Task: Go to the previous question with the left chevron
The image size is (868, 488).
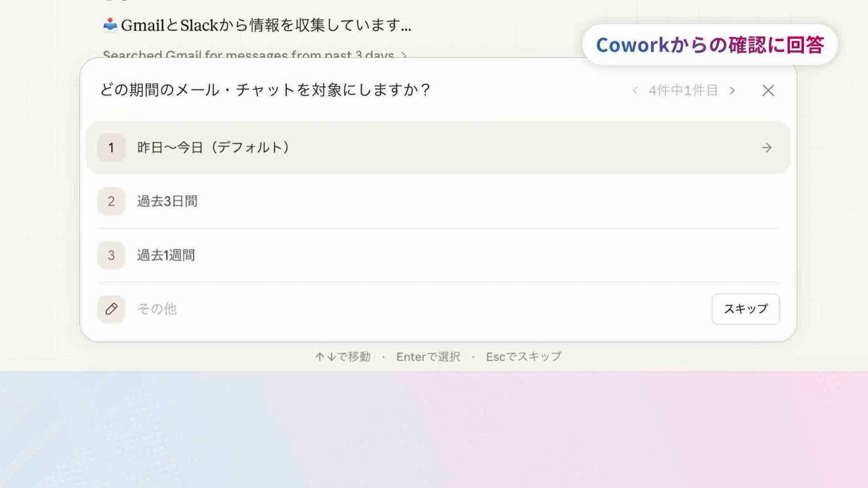Action: tap(635, 90)
